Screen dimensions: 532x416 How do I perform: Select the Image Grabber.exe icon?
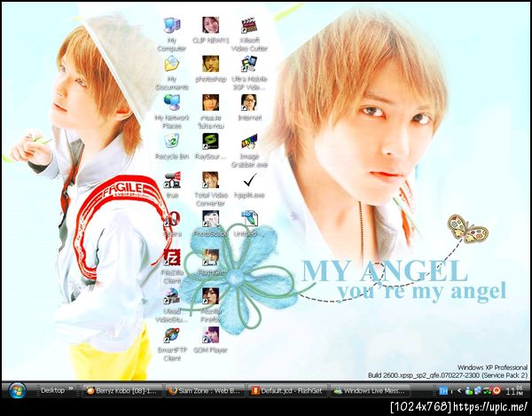coord(249,141)
